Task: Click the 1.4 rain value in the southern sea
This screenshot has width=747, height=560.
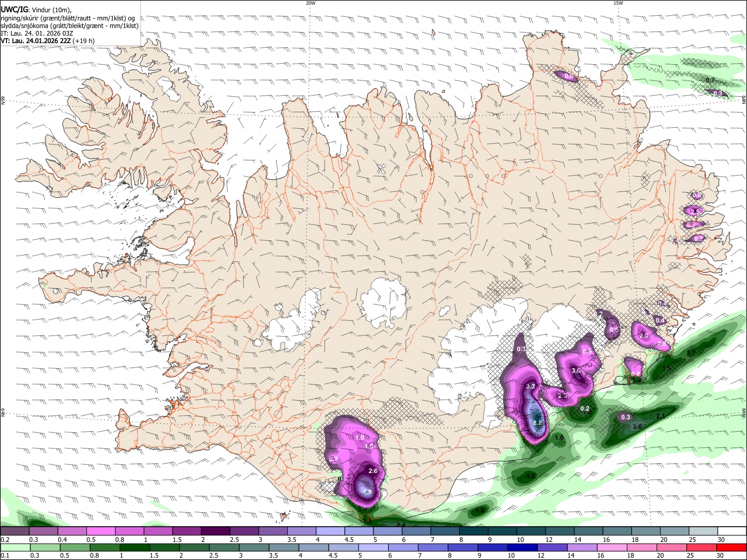Action: click(x=480, y=510)
